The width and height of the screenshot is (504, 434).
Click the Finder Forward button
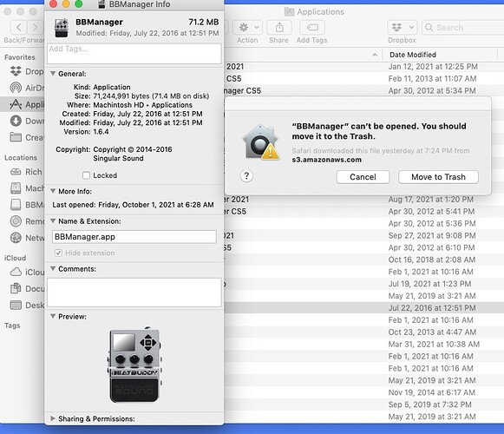[35, 28]
